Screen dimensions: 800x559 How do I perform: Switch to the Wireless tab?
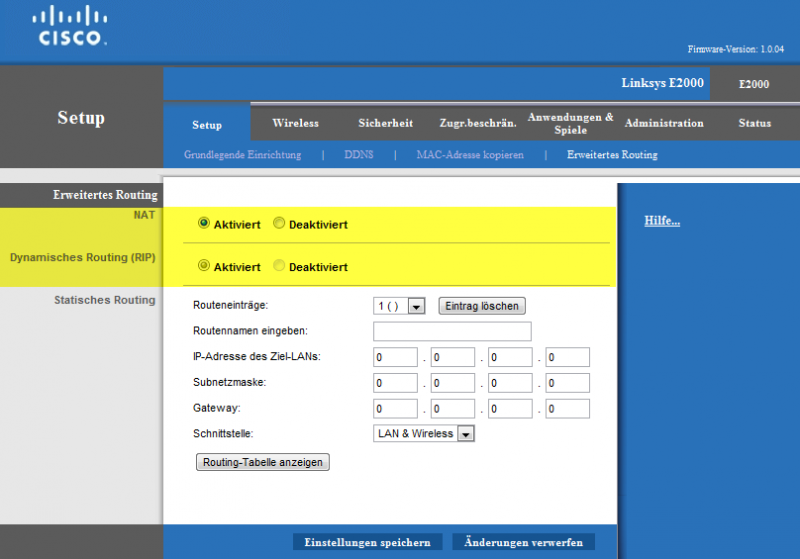pos(295,123)
